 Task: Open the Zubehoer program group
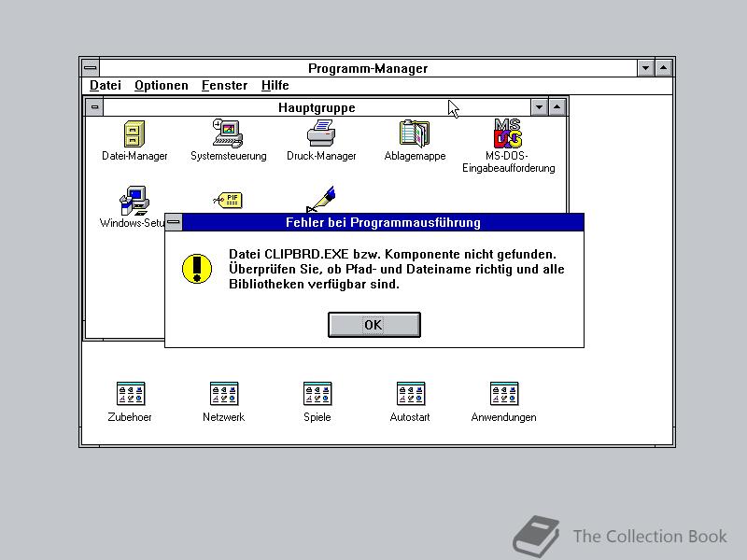(x=130, y=394)
